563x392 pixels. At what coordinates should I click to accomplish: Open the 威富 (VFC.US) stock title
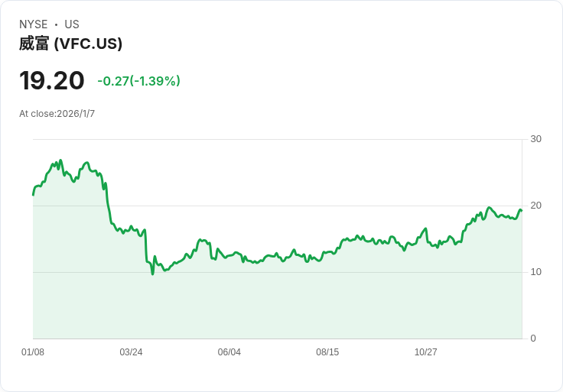point(71,44)
